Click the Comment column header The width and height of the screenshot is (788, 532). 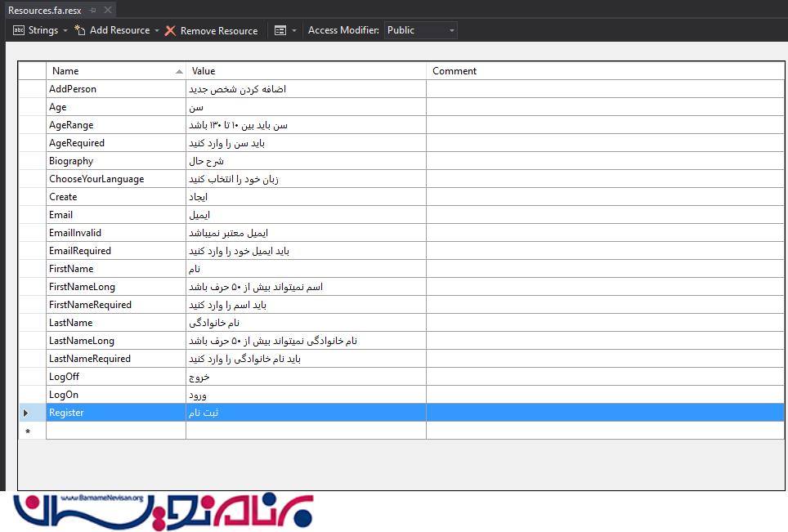[605, 71]
